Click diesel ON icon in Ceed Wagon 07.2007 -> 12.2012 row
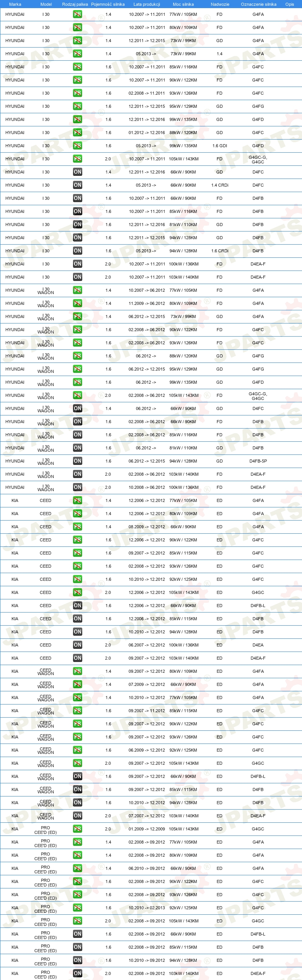 click(x=77, y=816)
